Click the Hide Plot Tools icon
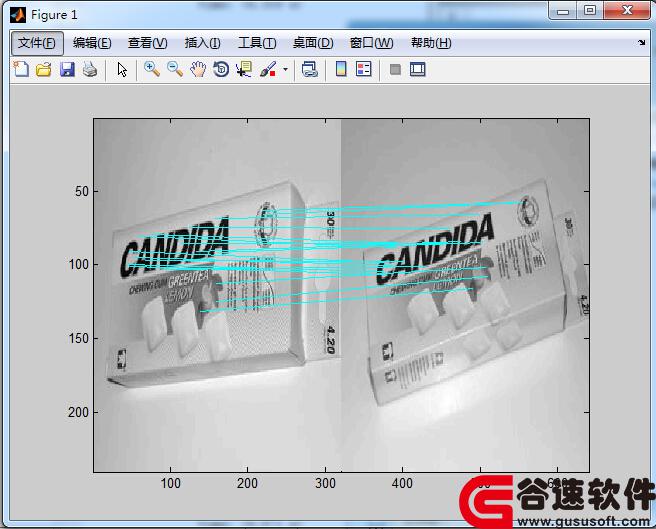 pos(395,69)
